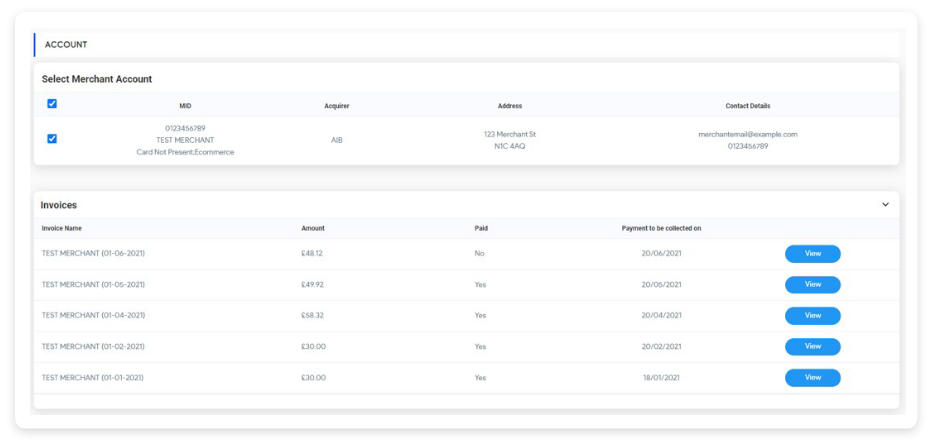
Task: Click the 20/06/2021 collection date
Action: click(x=661, y=254)
